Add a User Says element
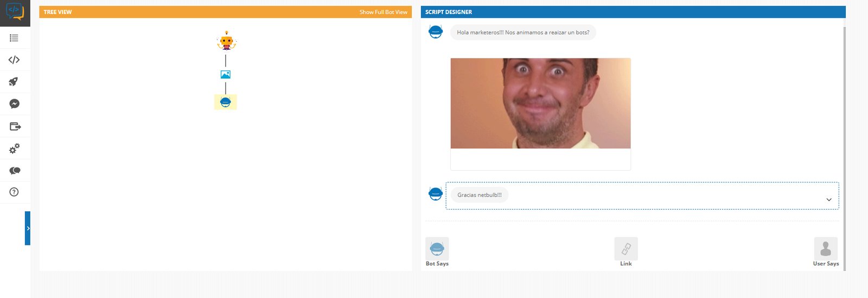The width and height of the screenshot is (868, 298). [826, 252]
